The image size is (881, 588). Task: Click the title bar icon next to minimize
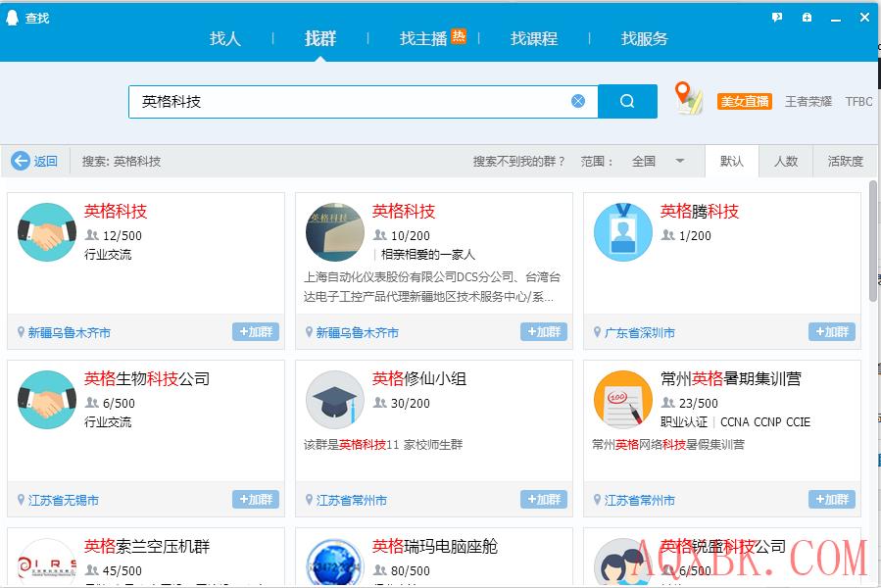tap(807, 18)
